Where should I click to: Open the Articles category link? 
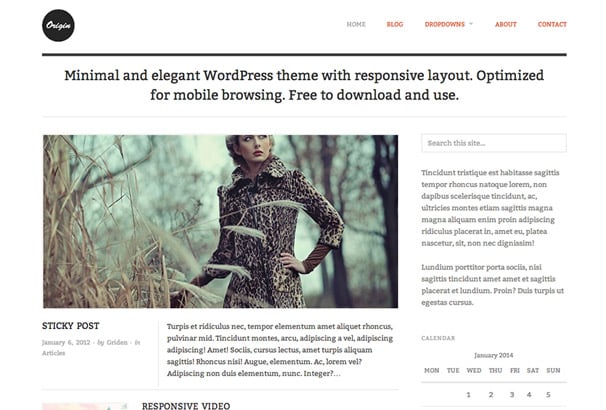click(x=54, y=353)
